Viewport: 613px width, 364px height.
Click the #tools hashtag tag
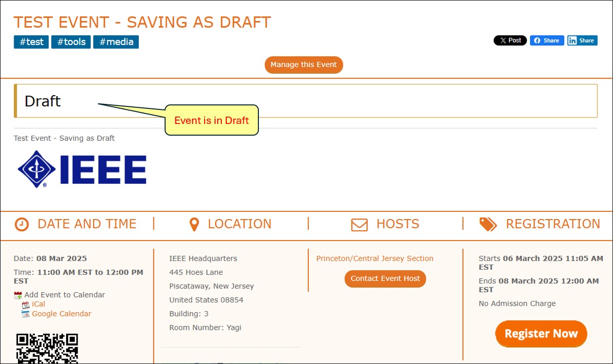pos(71,42)
